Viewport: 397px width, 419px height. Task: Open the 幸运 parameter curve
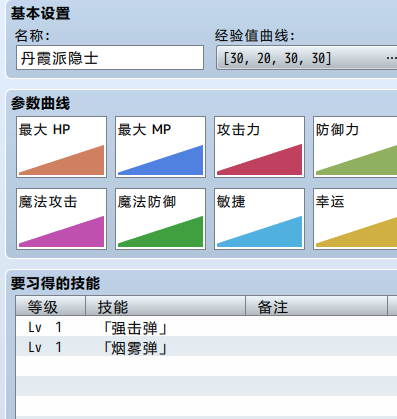[x=355, y=219]
